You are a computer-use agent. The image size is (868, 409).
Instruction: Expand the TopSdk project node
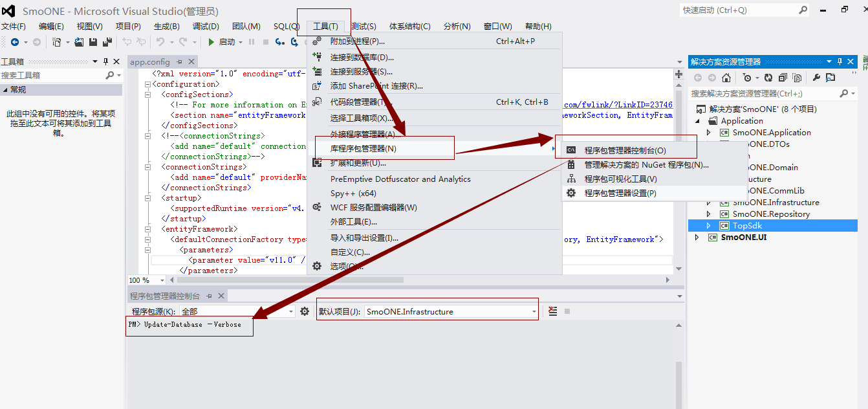coord(708,226)
